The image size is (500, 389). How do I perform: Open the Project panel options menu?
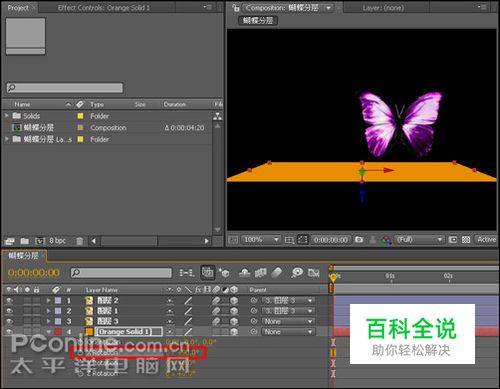[208, 7]
